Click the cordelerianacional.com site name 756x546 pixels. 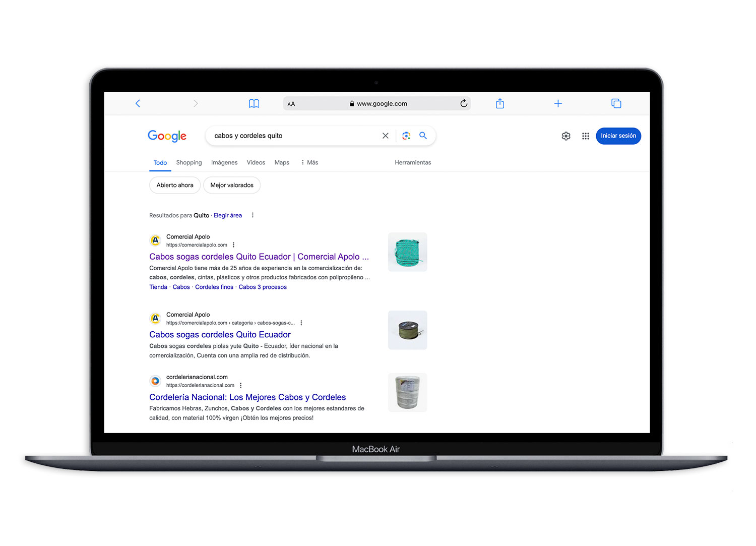(197, 377)
